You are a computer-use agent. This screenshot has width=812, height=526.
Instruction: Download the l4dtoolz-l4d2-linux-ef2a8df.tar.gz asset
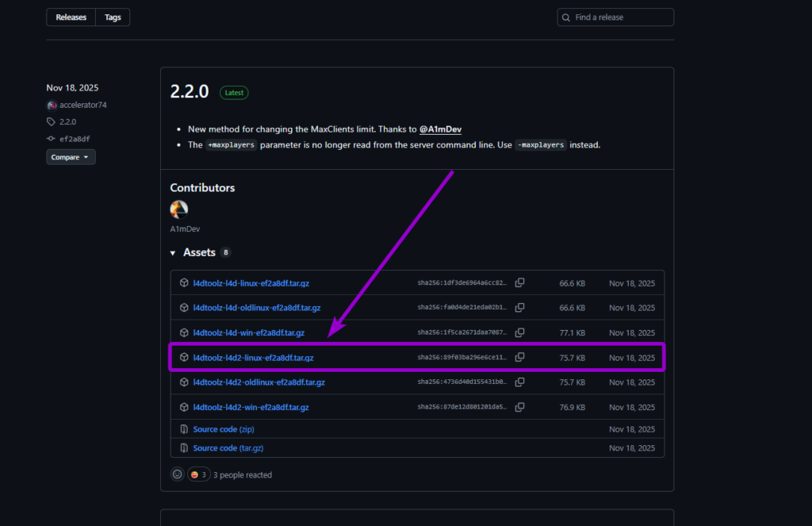(253, 357)
